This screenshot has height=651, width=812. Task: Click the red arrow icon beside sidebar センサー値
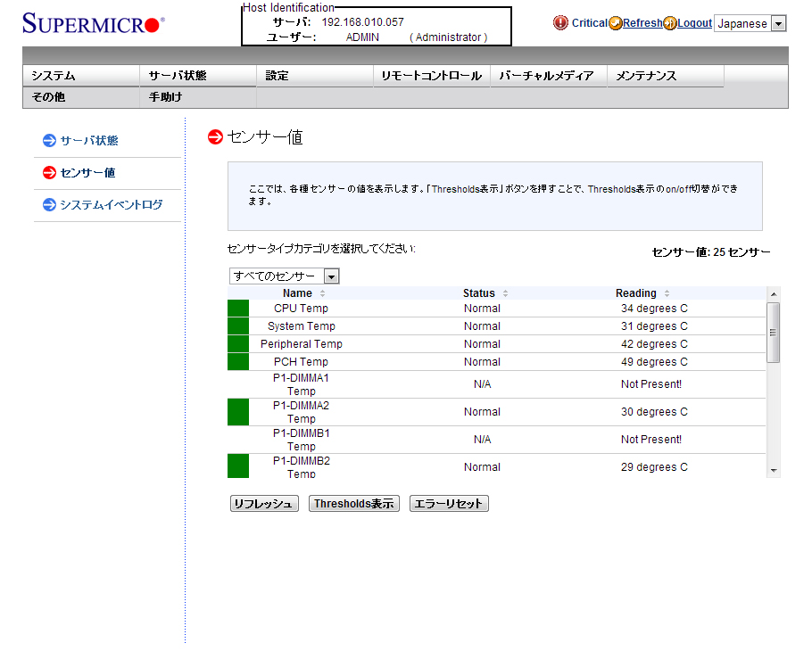pyautogui.click(x=49, y=172)
